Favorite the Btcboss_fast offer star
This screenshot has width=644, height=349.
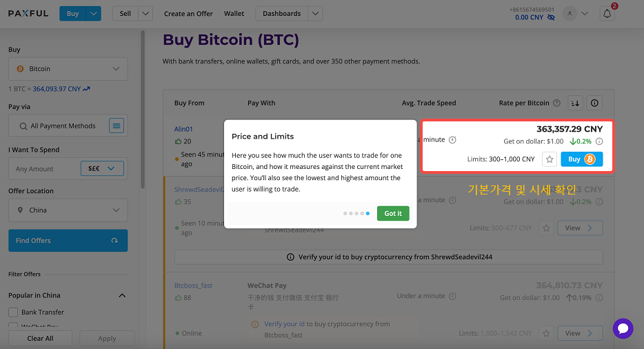click(x=546, y=333)
